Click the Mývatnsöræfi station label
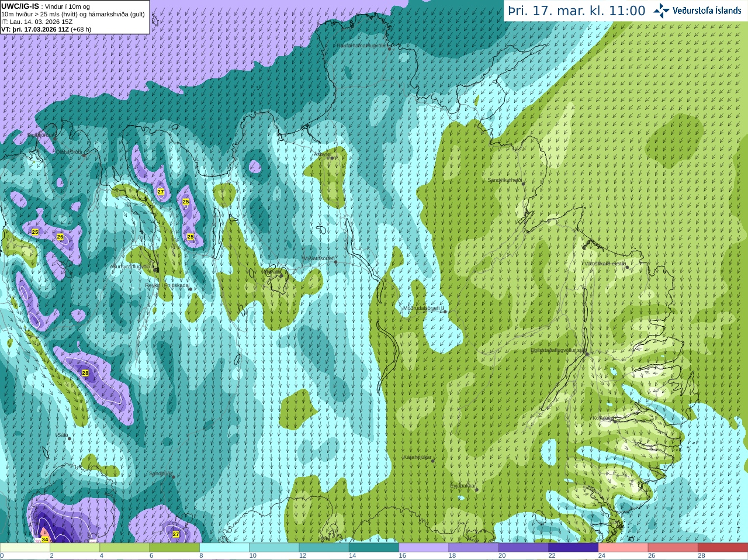Image resolution: width=748 pixels, height=560 pixels. 318,258
